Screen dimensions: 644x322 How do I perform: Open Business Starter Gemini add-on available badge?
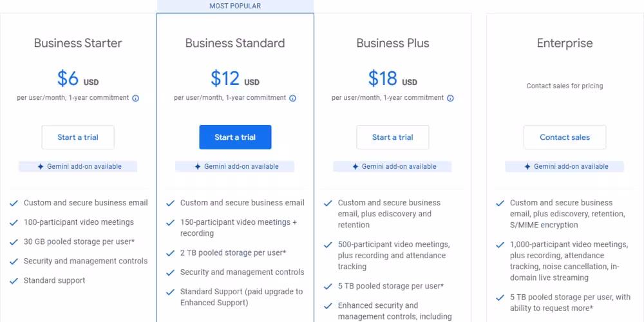[x=79, y=166]
